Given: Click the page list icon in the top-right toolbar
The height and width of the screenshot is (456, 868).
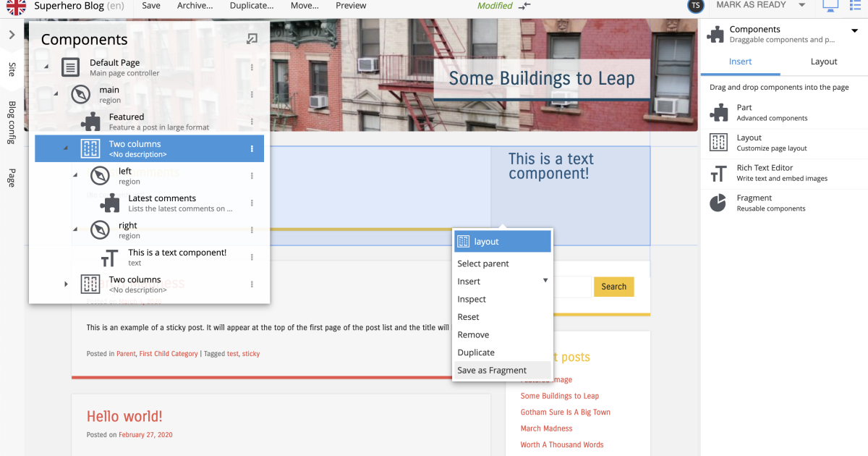Looking at the screenshot, I should point(854,6).
